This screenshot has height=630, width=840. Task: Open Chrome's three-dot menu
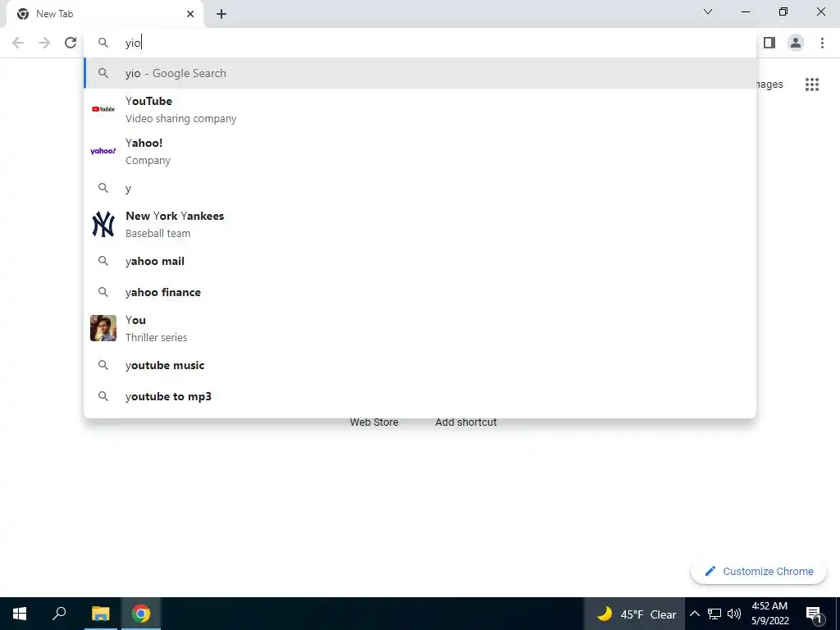point(822,43)
